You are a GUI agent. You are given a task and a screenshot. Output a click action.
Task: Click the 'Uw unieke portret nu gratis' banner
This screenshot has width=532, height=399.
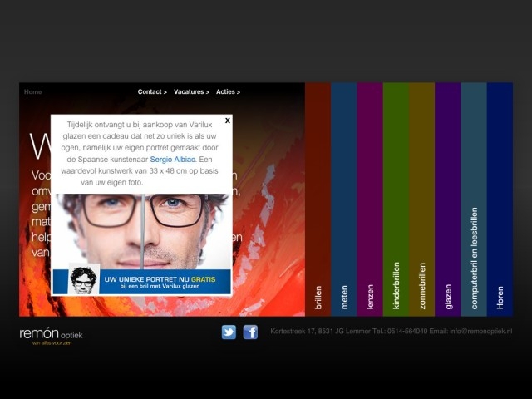[x=165, y=282]
